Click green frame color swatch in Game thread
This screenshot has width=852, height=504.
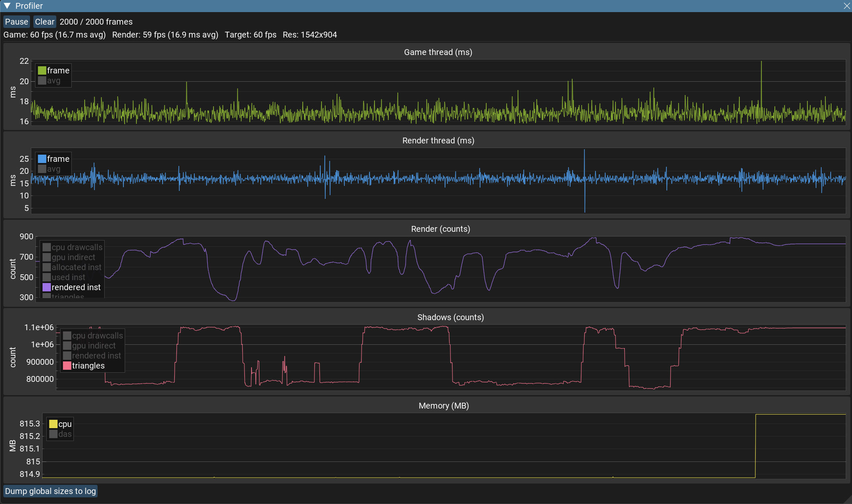(x=42, y=70)
